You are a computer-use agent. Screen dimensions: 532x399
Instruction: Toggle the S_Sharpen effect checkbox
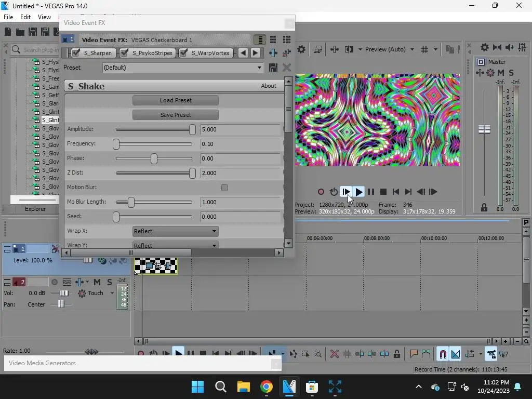click(76, 53)
